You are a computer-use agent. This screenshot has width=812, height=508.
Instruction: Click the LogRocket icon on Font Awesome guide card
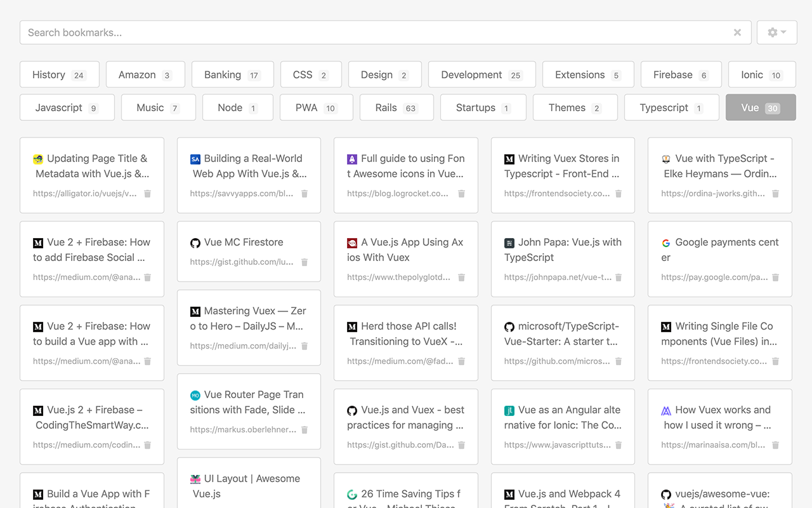(352, 158)
